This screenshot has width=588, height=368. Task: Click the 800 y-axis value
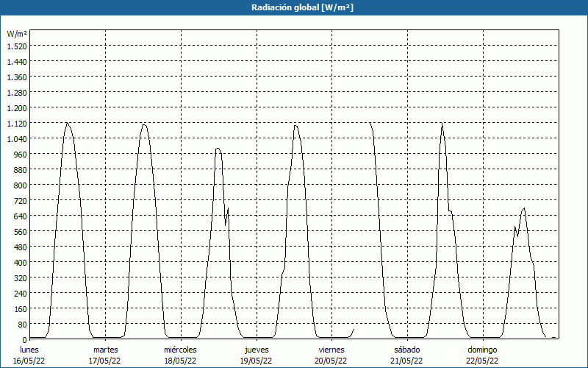point(21,185)
